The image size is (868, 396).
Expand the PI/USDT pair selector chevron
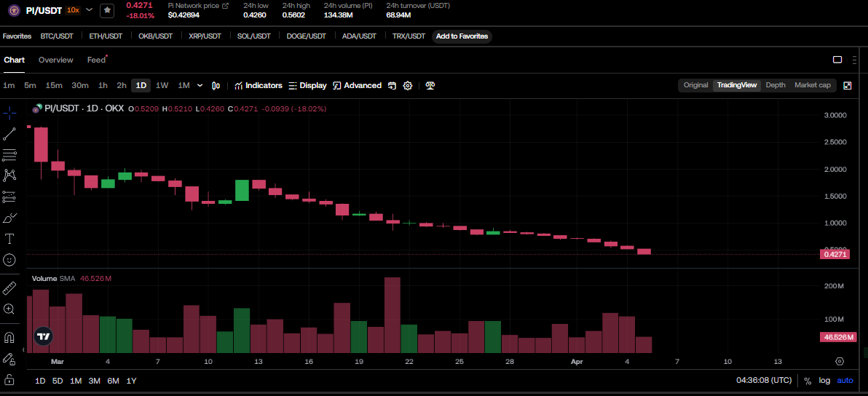(89, 10)
